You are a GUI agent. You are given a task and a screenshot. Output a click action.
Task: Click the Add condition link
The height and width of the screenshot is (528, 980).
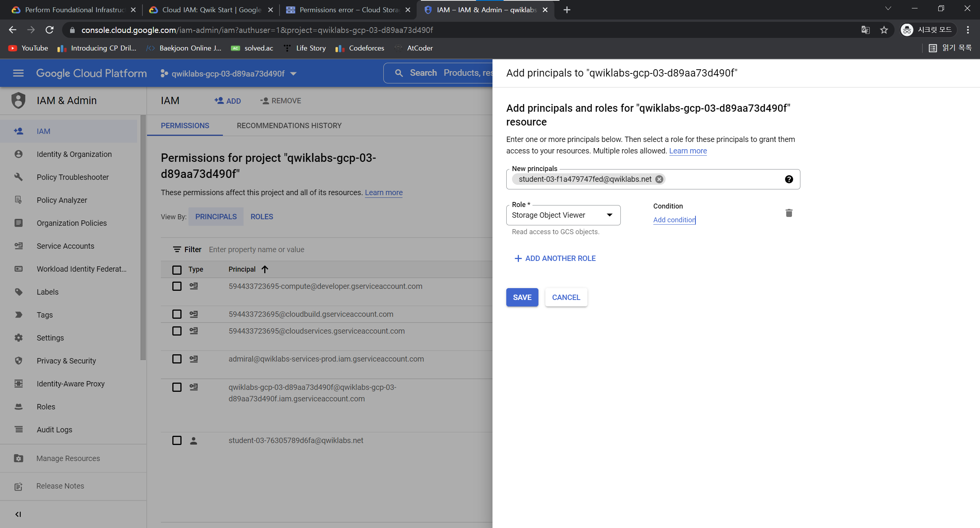tap(674, 220)
